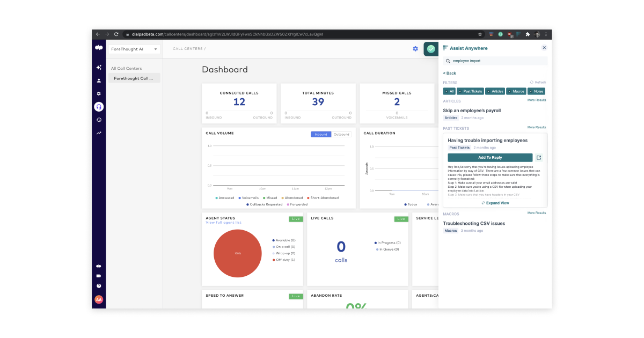
Task: Open the analytics trend line icon
Action: click(99, 133)
